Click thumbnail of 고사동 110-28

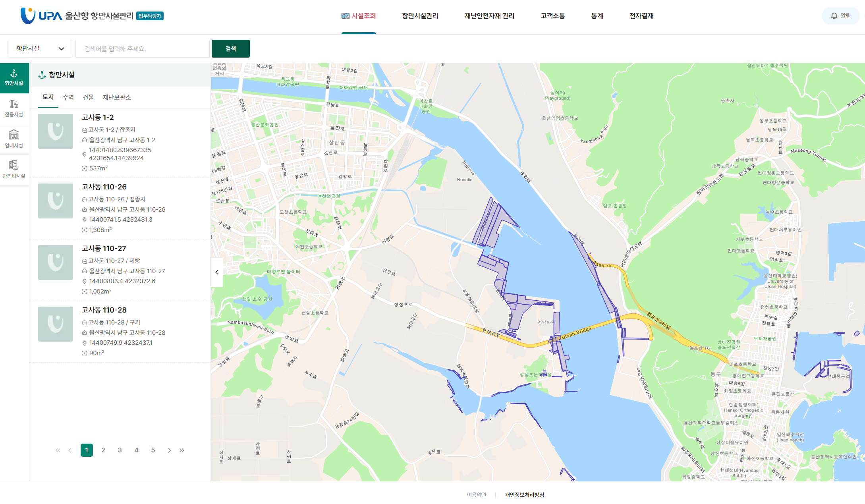(x=56, y=324)
